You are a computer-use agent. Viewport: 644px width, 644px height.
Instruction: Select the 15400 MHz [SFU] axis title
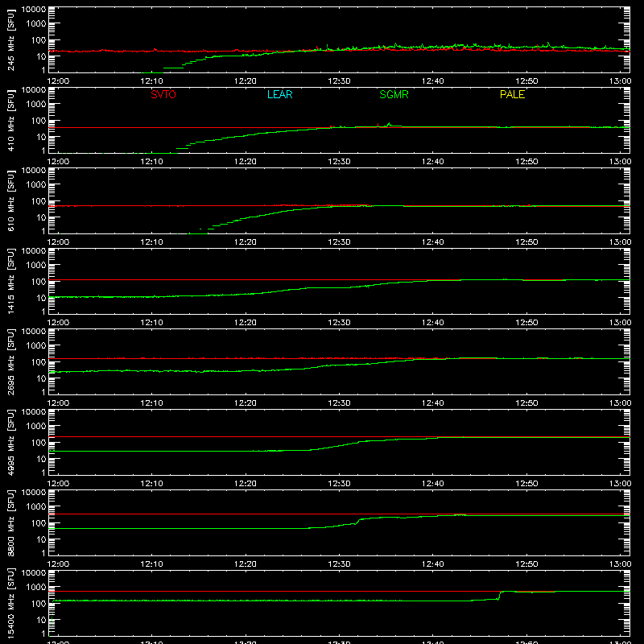[x=10, y=603]
